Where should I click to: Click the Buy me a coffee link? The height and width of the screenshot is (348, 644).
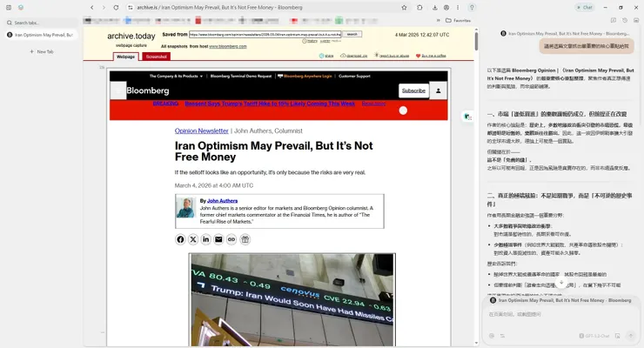[432, 56]
